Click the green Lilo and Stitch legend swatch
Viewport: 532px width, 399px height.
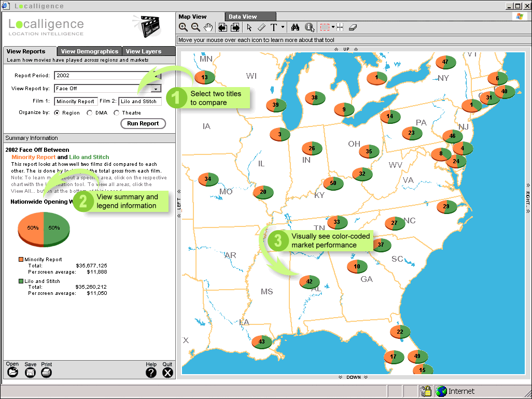21,281
